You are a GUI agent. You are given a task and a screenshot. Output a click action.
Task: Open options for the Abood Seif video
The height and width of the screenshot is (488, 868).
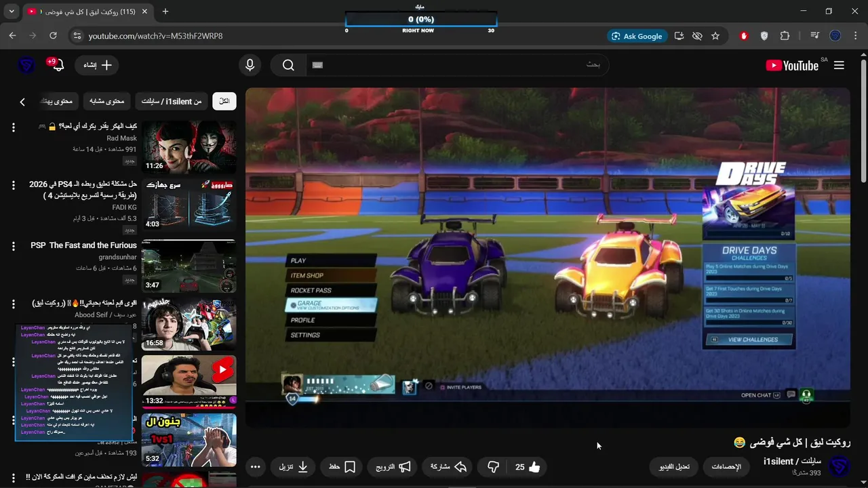tap(13, 304)
